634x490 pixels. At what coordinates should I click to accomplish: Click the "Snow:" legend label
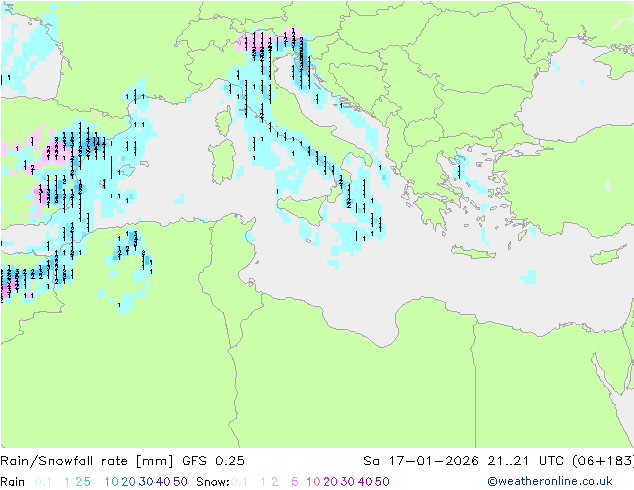[x=213, y=482]
